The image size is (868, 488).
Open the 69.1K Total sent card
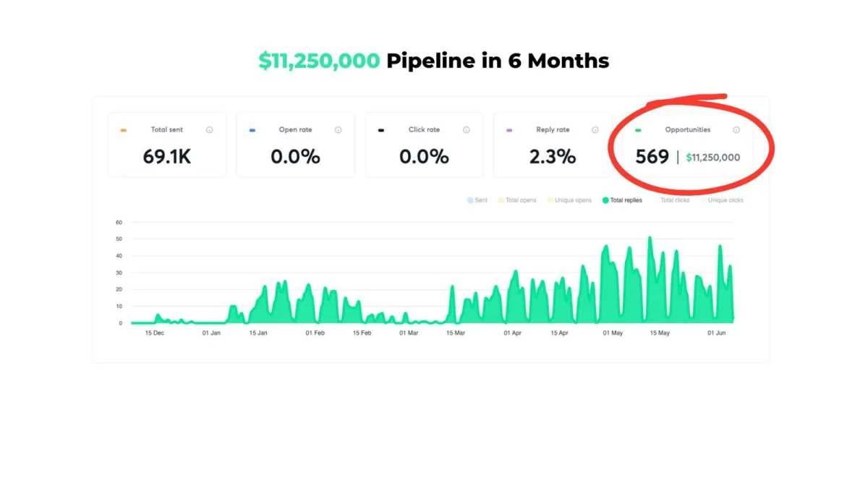(x=167, y=145)
